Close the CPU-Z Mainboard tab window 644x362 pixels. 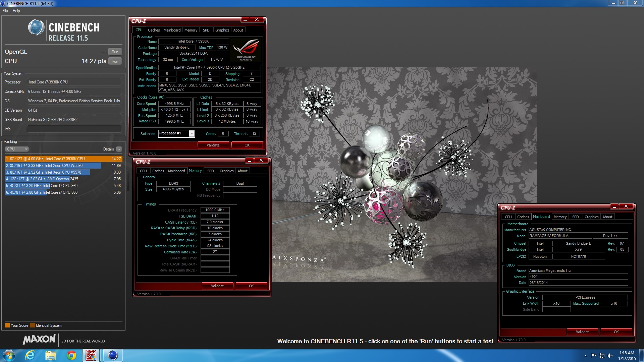pyautogui.click(x=626, y=206)
